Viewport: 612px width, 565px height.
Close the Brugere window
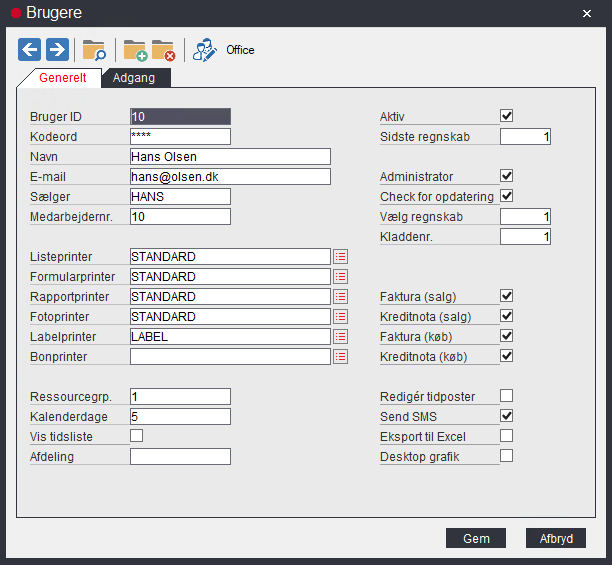pyautogui.click(x=586, y=13)
